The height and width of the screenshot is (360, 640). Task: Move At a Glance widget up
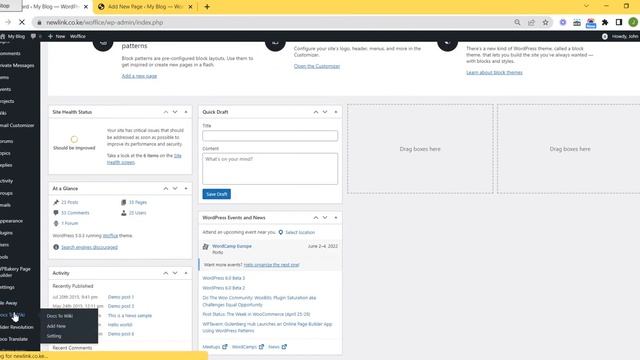(166, 189)
